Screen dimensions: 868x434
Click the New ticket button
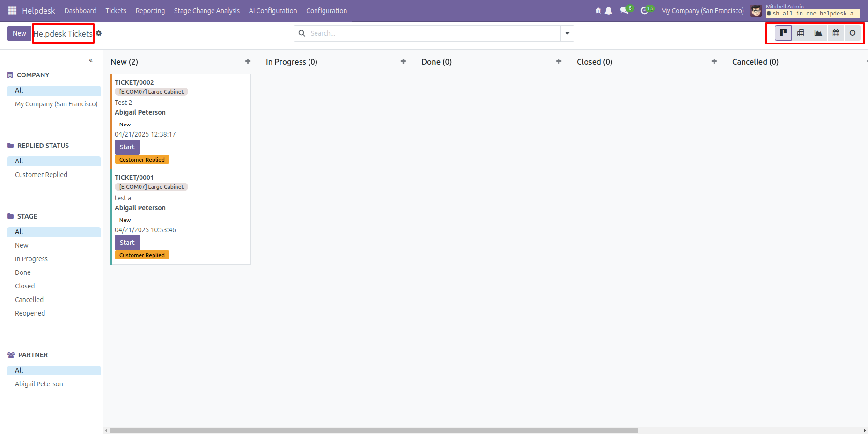(x=19, y=33)
